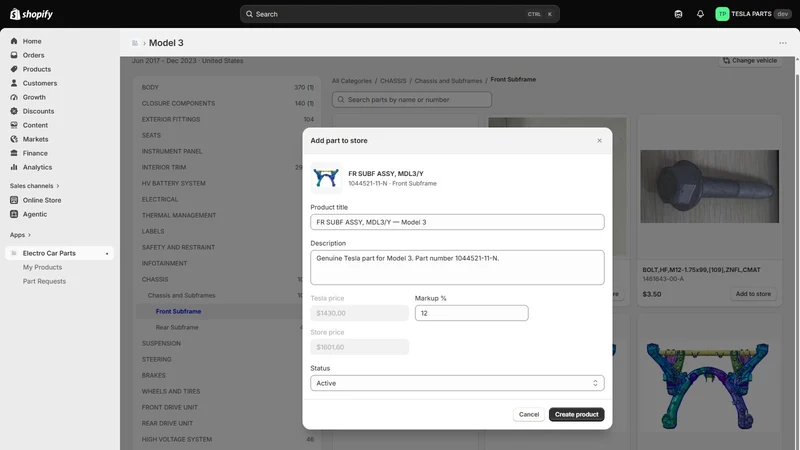The image size is (800, 450).
Task: Edit the Product title field
Action: [x=457, y=222]
